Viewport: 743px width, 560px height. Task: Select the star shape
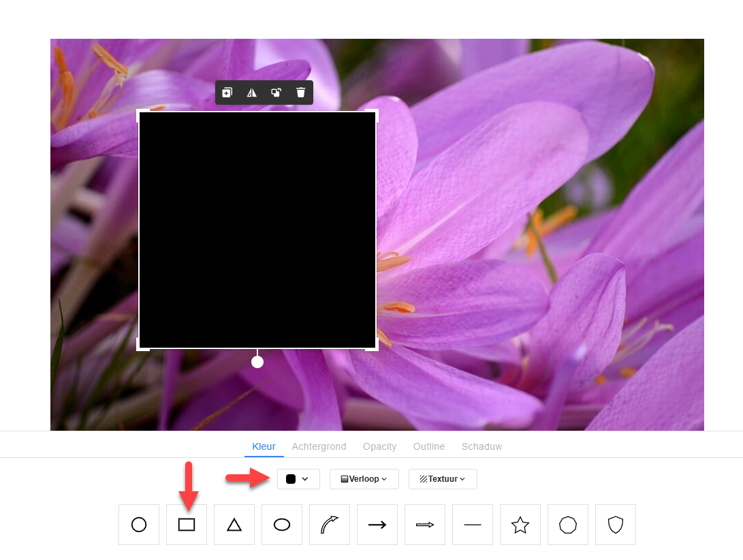click(x=520, y=525)
